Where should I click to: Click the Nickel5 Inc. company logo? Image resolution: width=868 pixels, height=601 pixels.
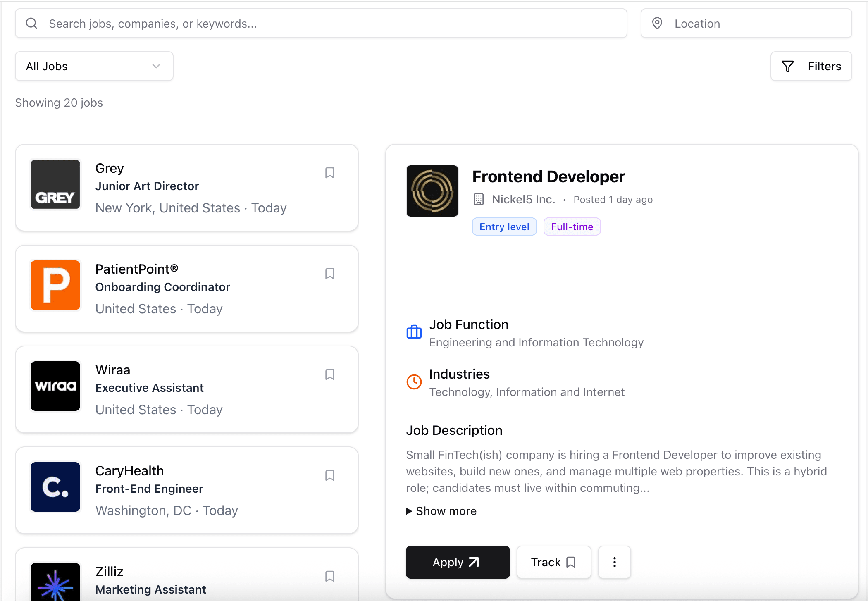pyautogui.click(x=432, y=191)
